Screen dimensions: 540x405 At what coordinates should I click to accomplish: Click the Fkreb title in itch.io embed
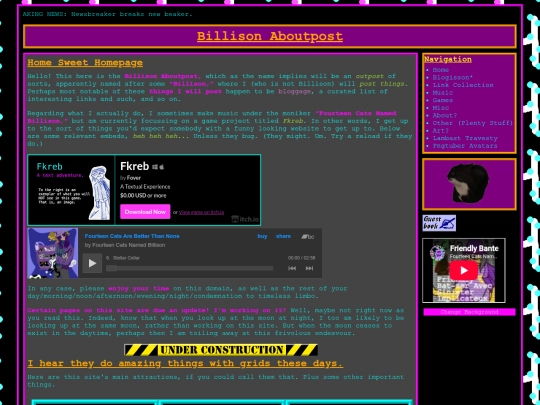134,166
